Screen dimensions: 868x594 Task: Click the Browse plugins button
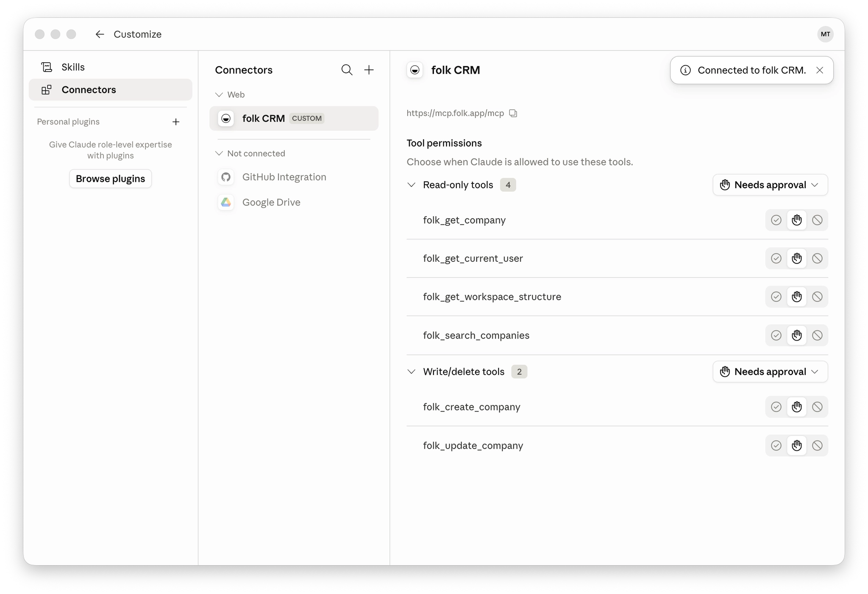110,179
